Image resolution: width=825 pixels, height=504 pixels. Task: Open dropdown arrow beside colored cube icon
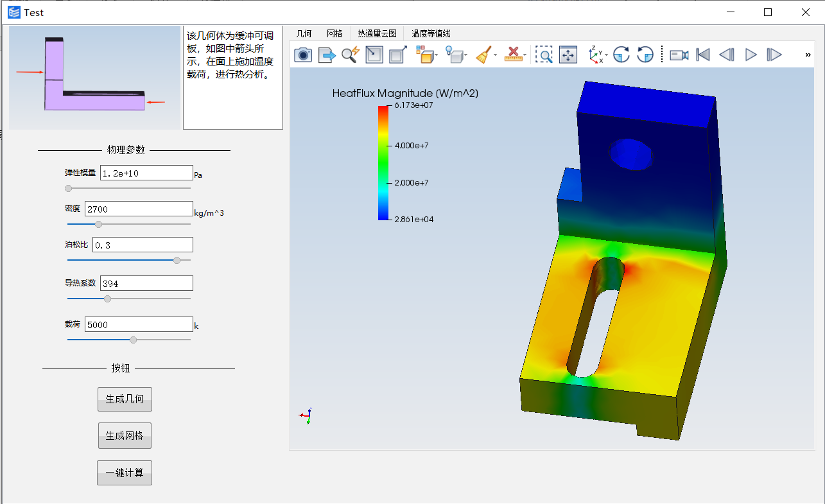tap(437, 55)
